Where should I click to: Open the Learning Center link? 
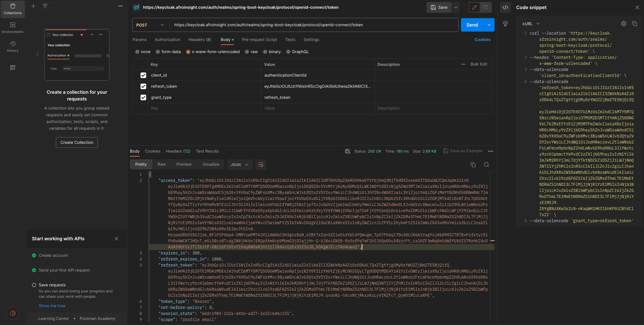(53, 319)
